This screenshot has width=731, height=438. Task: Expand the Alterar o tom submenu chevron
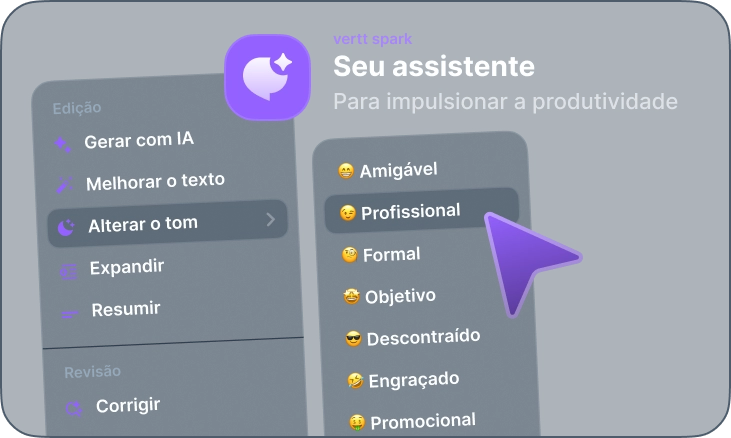(x=270, y=219)
